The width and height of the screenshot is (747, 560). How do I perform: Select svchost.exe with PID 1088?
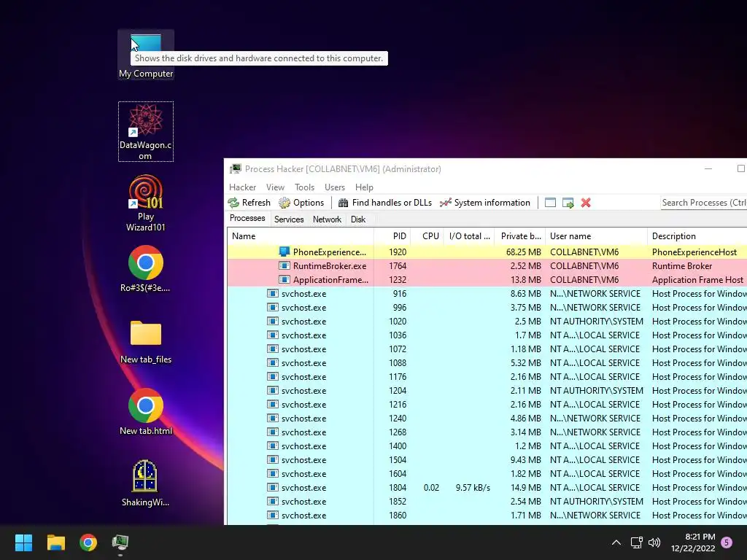click(x=487, y=363)
